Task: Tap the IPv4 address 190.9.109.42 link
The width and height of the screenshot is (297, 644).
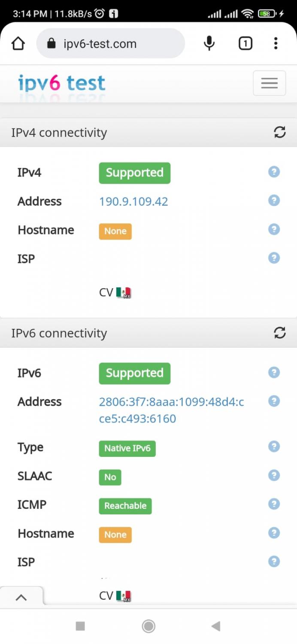Action: [133, 201]
